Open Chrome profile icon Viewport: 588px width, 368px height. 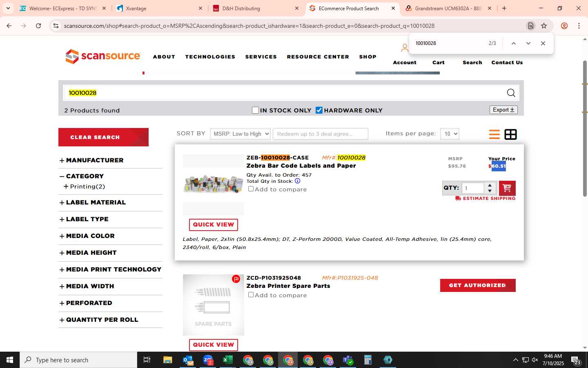(x=564, y=26)
